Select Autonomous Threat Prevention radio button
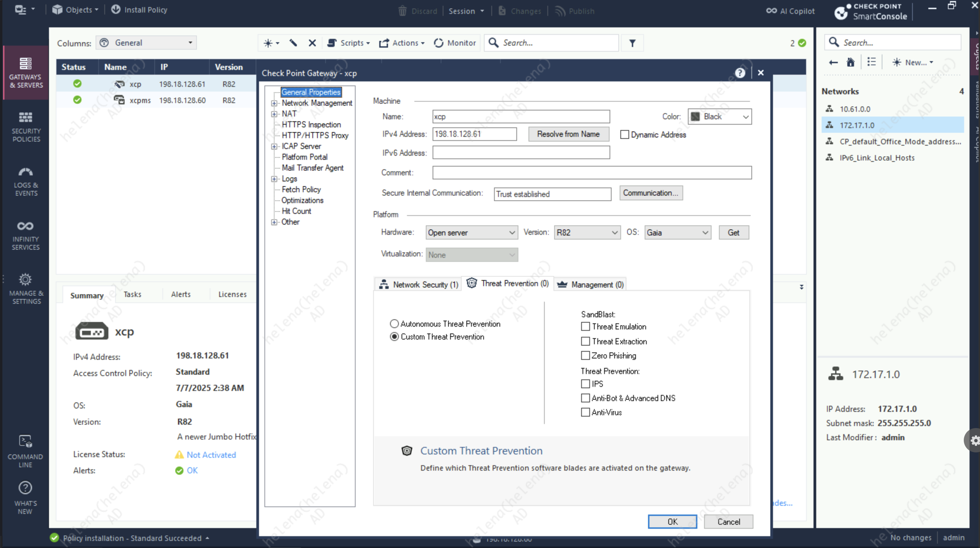This screenshot has width=980, height=548. [394, 324]
